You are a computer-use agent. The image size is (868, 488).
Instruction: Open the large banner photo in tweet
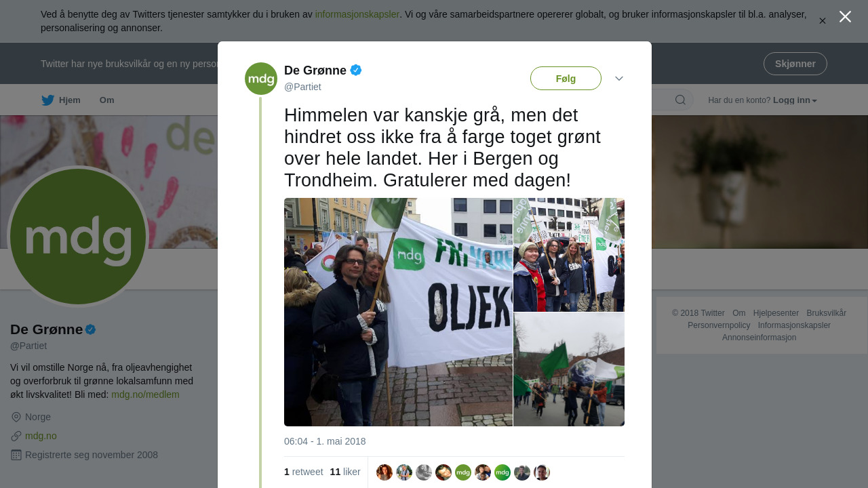[x=398, y=312]
